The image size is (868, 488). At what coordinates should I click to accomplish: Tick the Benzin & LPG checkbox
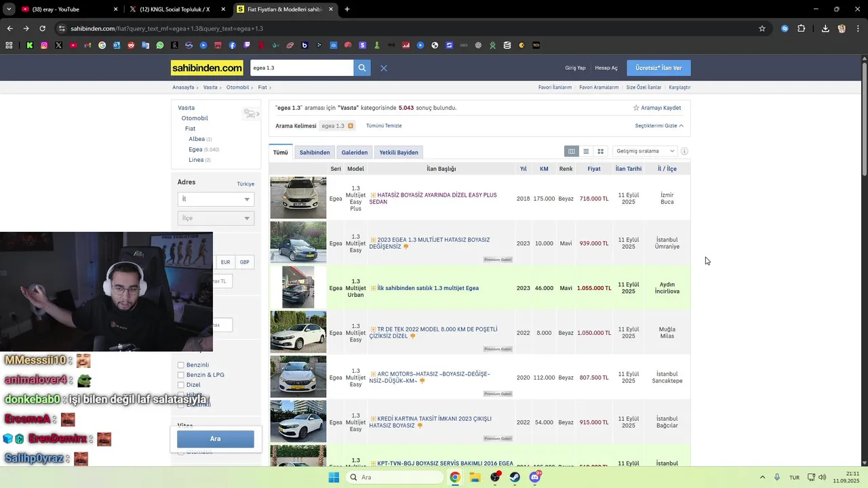coord(181,375)
